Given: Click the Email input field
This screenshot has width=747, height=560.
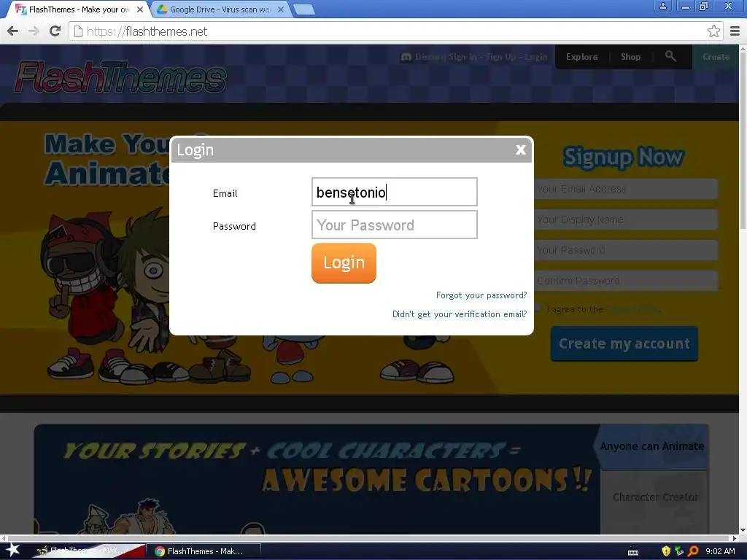Looking at the screenshot, I should (x=394, y=192).
